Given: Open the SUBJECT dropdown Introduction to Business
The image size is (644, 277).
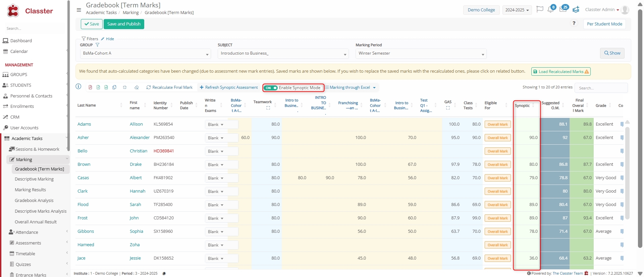Looking at the screenshot, I should coord(283,53).
